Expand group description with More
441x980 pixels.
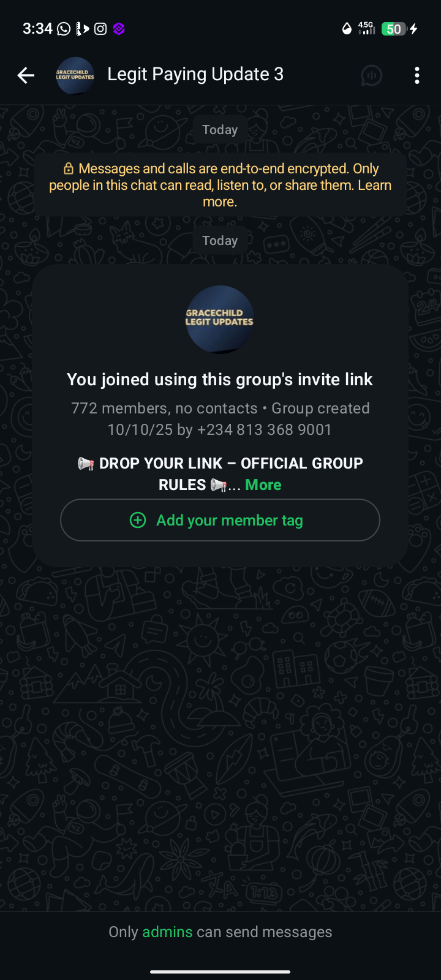[x=263, y=484]
